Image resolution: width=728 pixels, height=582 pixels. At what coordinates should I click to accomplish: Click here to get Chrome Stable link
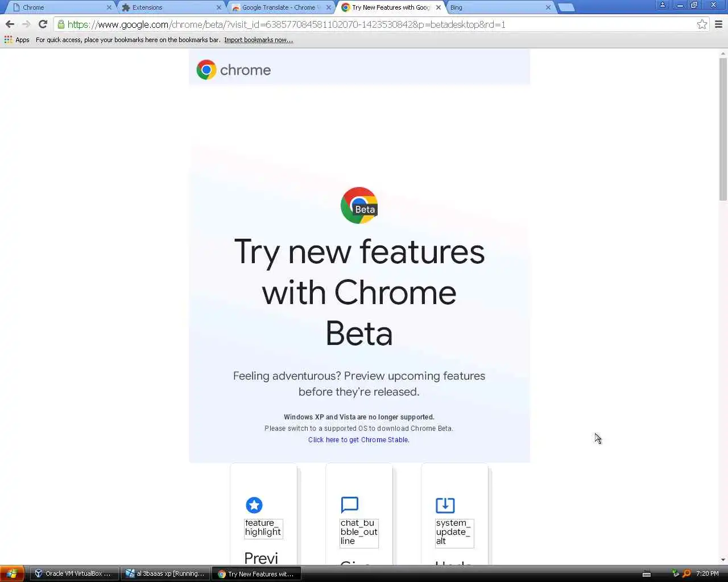358,440
